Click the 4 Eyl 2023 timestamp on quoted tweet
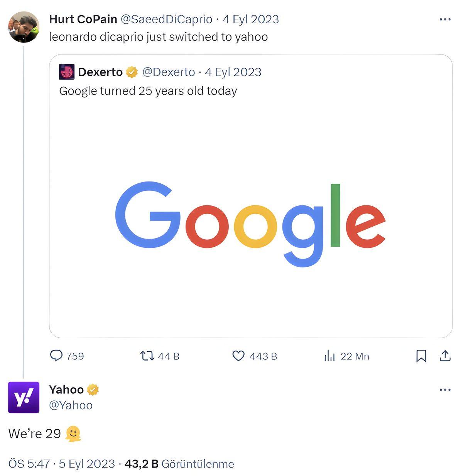The height and width of the screenshot is (476, 463). 233,72
